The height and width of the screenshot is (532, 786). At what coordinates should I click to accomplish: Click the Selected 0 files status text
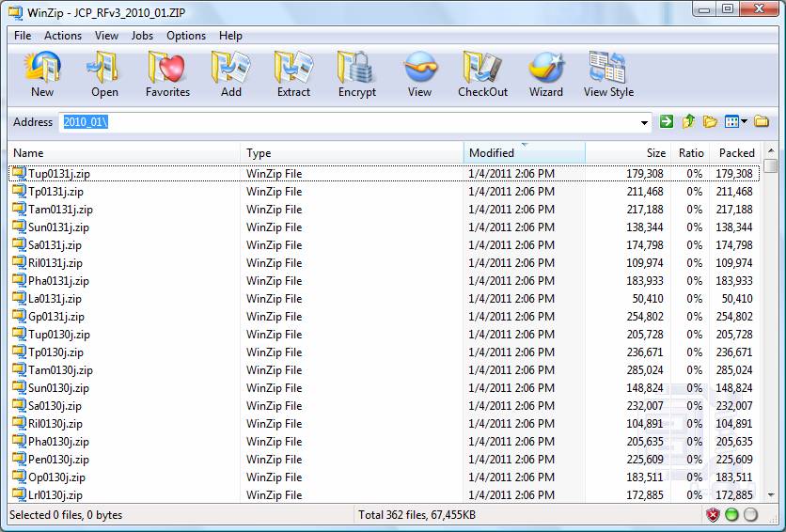point(66,514)
